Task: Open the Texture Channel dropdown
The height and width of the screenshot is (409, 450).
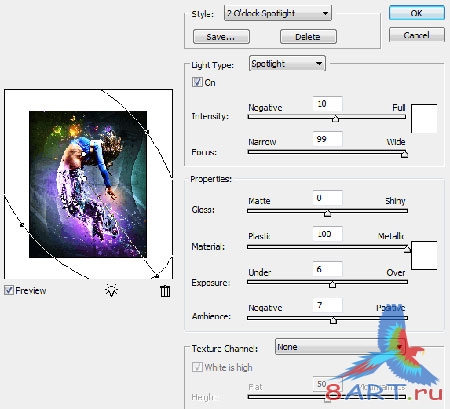Action: 340,347
